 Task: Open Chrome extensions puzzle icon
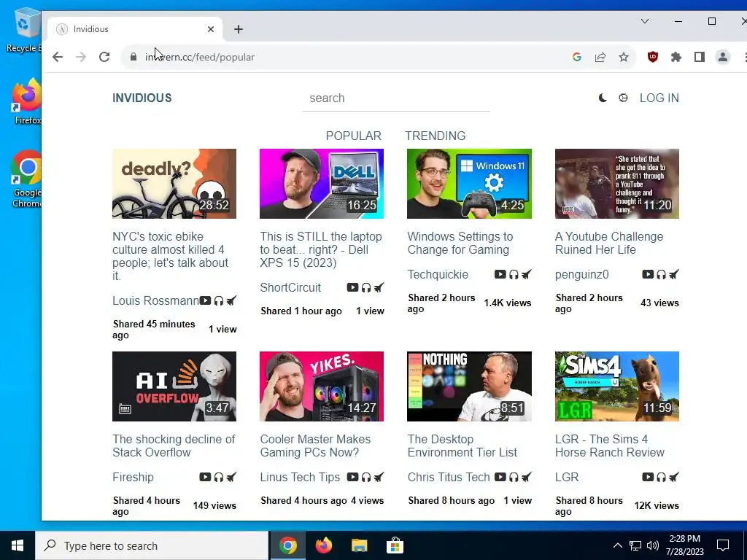(x=676, y=57)
